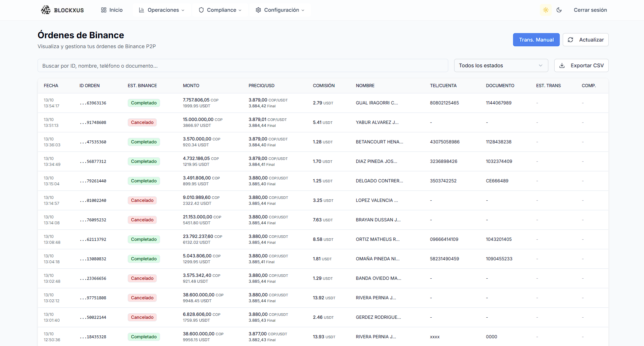Expand the Operaciones menu chevron

183,10
